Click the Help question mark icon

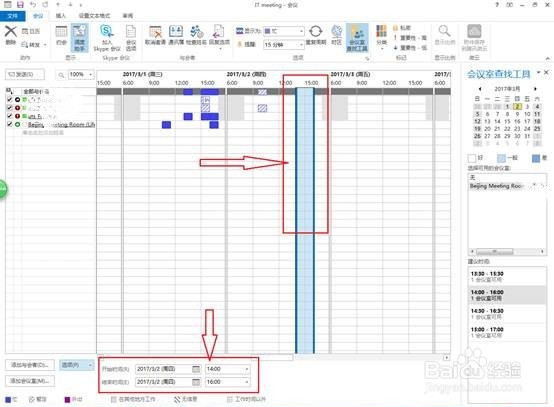(497, 5)
